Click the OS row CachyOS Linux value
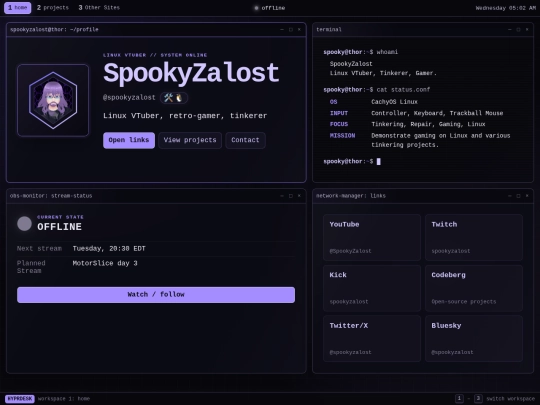Image resolution: width=540 pixels, height=405 pixels. click(394, 102)
